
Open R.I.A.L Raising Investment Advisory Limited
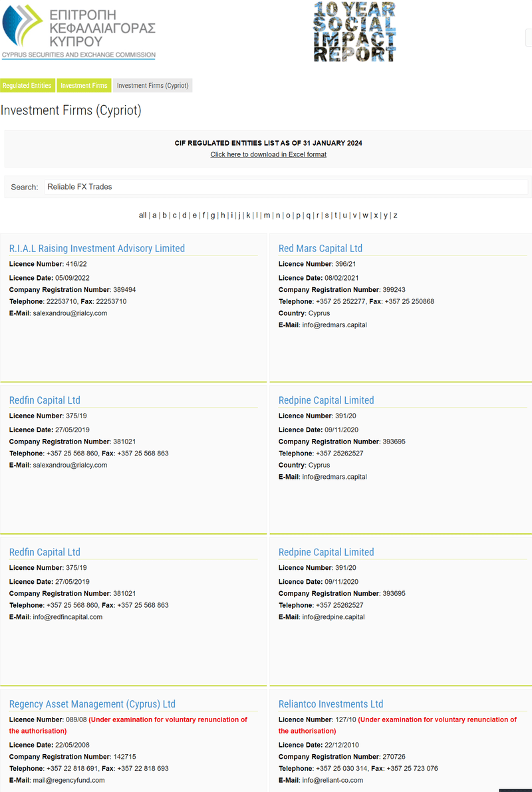click(x=97, y=249)
